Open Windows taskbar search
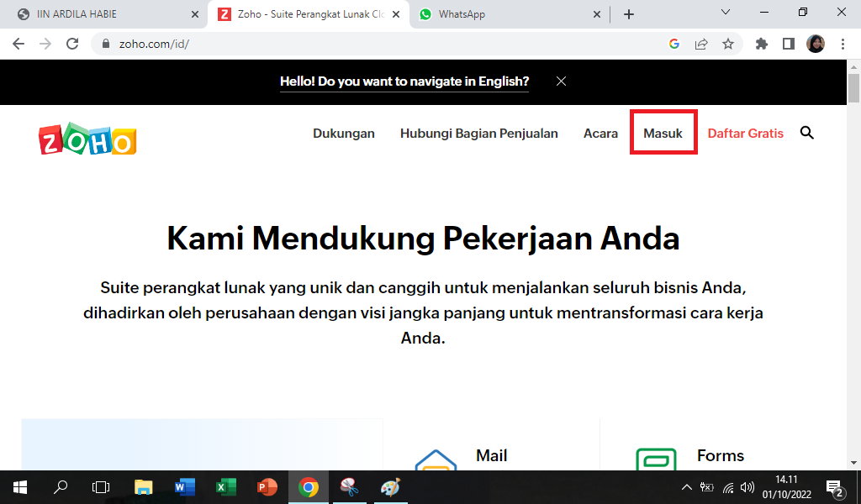The width and height of the screenshot is (861, 504). click(x=61, y=487)
